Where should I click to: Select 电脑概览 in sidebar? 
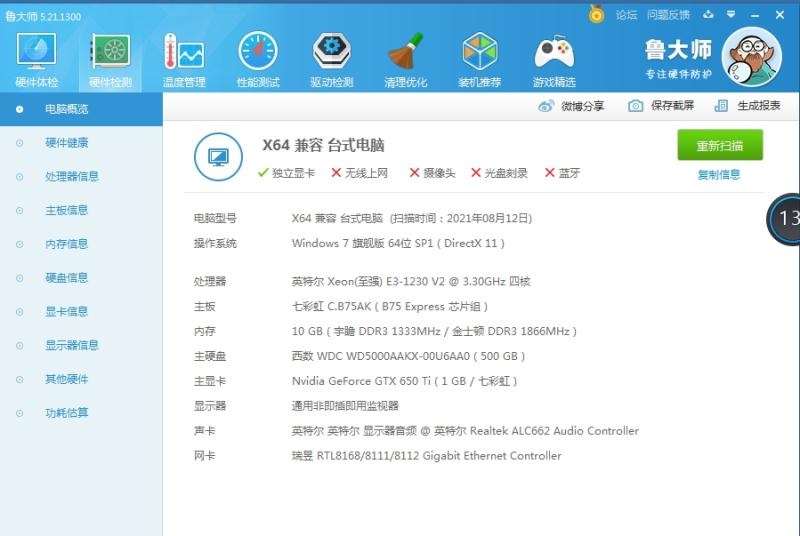(81, 109)
